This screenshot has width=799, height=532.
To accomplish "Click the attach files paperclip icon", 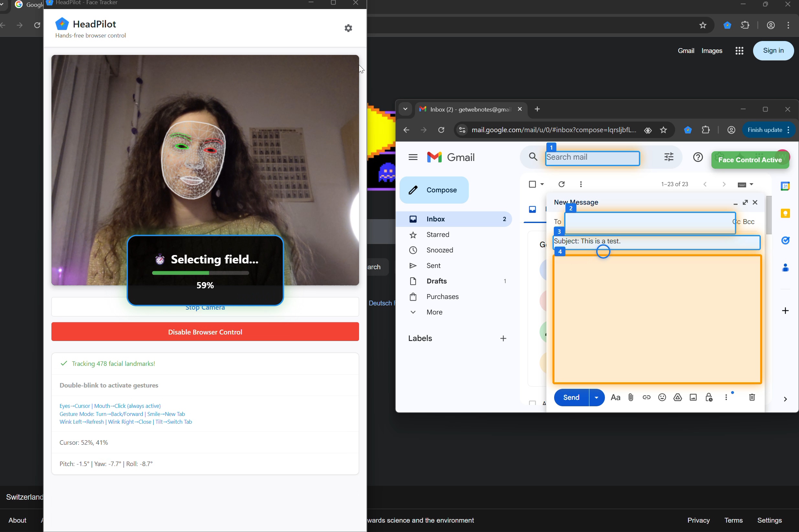I will pos(630,397).
